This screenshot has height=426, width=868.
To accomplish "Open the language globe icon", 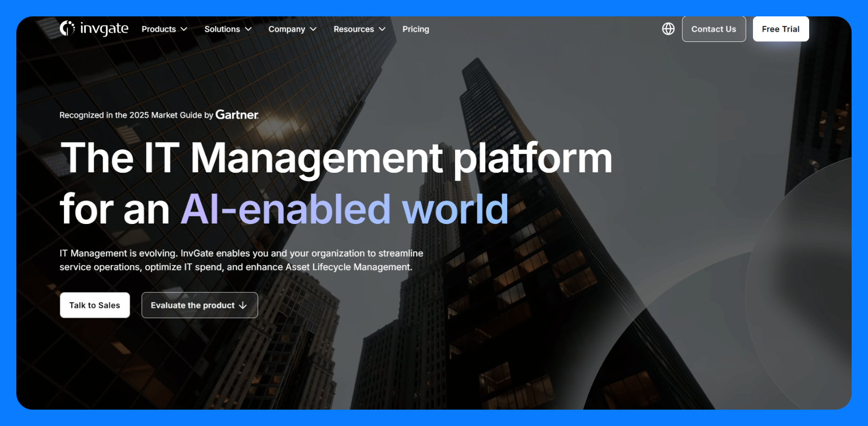I will coord(668,29).
